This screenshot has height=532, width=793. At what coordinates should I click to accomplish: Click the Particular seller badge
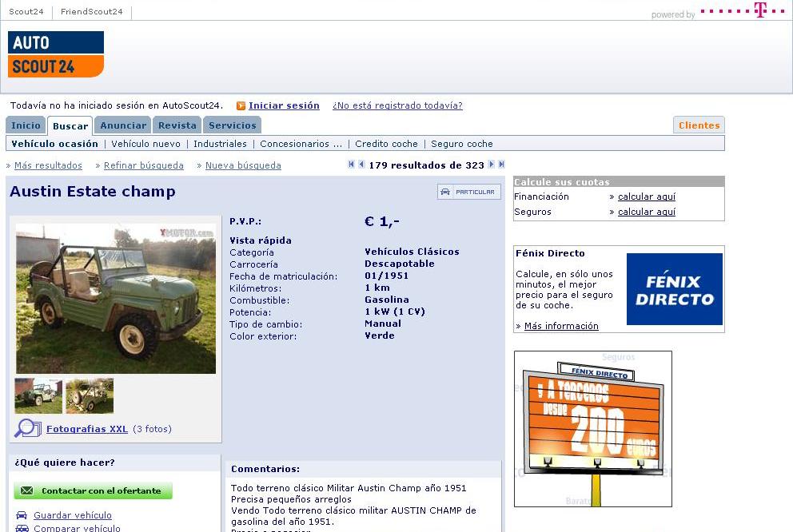pos(469,192)
